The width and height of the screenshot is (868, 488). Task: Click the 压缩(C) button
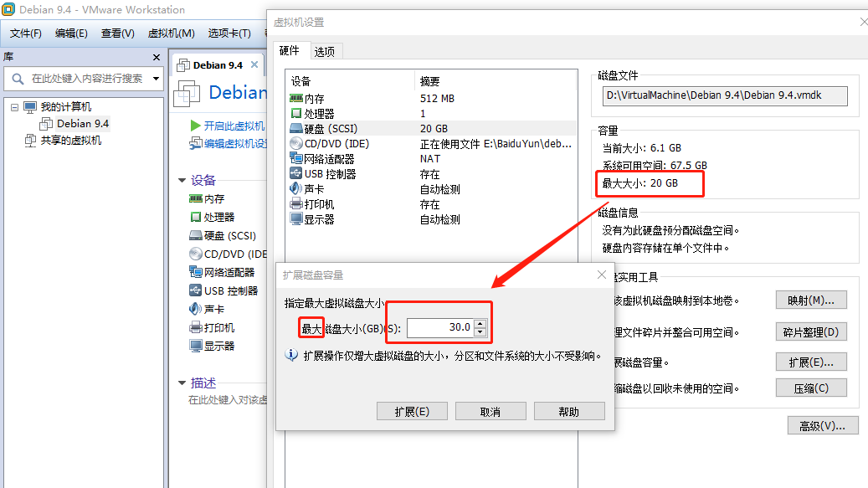[811, 388]
